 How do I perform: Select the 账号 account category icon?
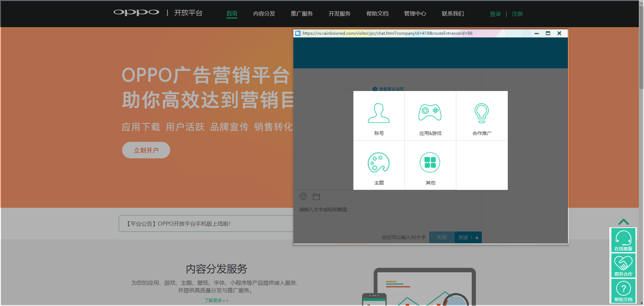[x=379, y=113]
